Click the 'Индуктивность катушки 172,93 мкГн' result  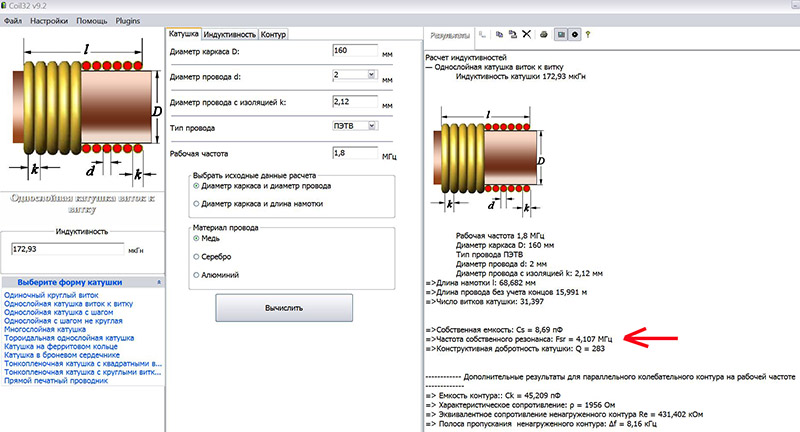pyautogui.click(x=520, y=77)
